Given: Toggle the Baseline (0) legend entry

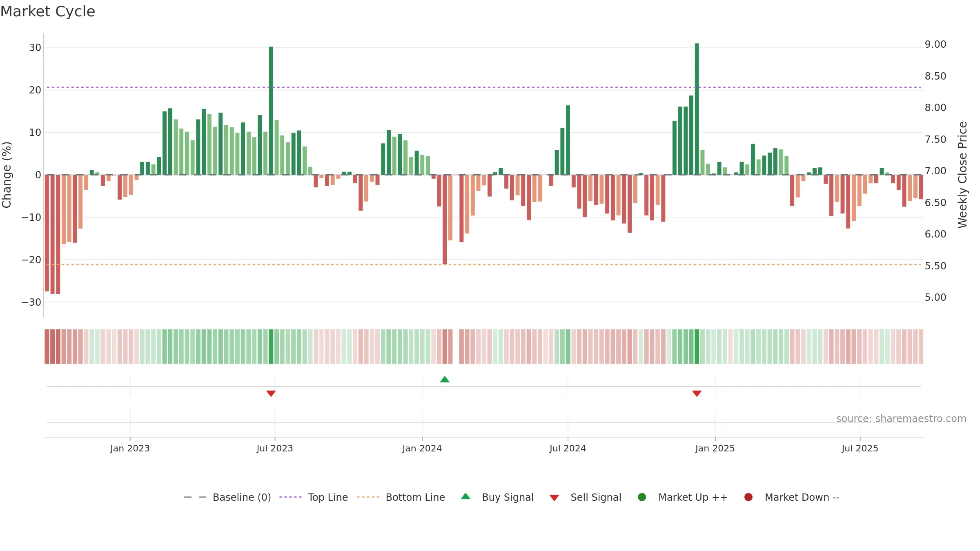Looking at the screenshot, I should 227,497.
